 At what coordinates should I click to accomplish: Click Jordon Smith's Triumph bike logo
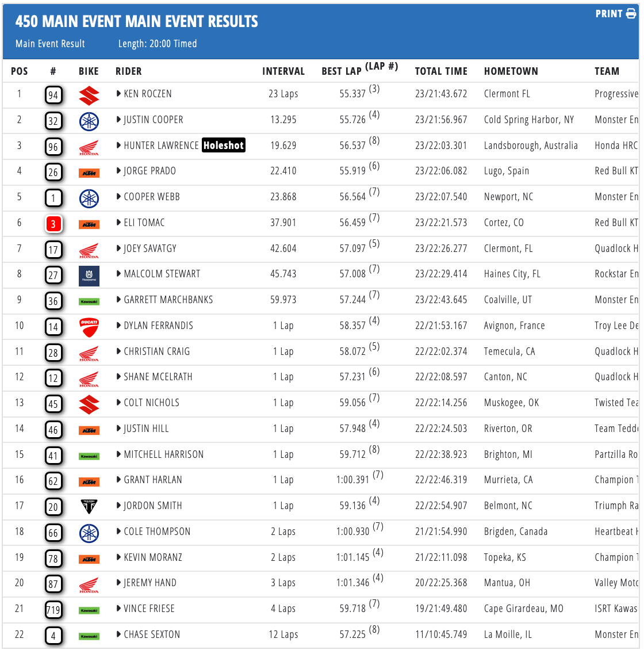[89, 507]
